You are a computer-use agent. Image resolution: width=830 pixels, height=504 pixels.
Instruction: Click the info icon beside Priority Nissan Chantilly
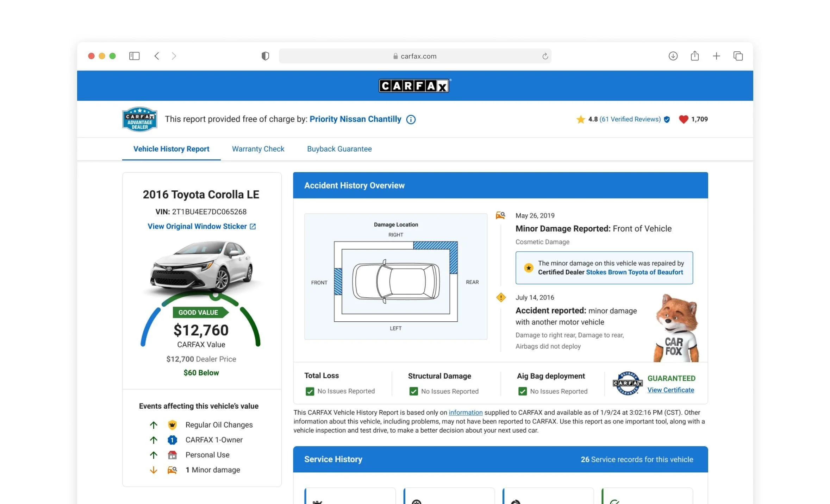click(x=411, y=119)
